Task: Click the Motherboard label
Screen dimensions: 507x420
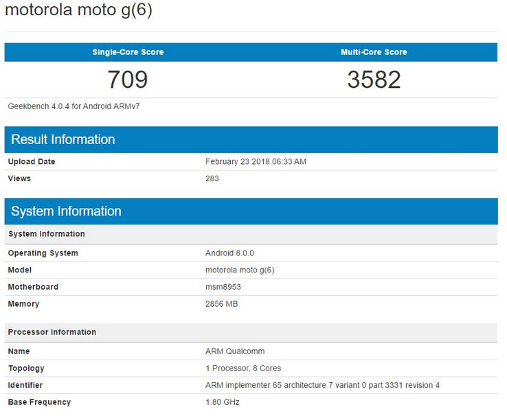Action: pos(33,287)
